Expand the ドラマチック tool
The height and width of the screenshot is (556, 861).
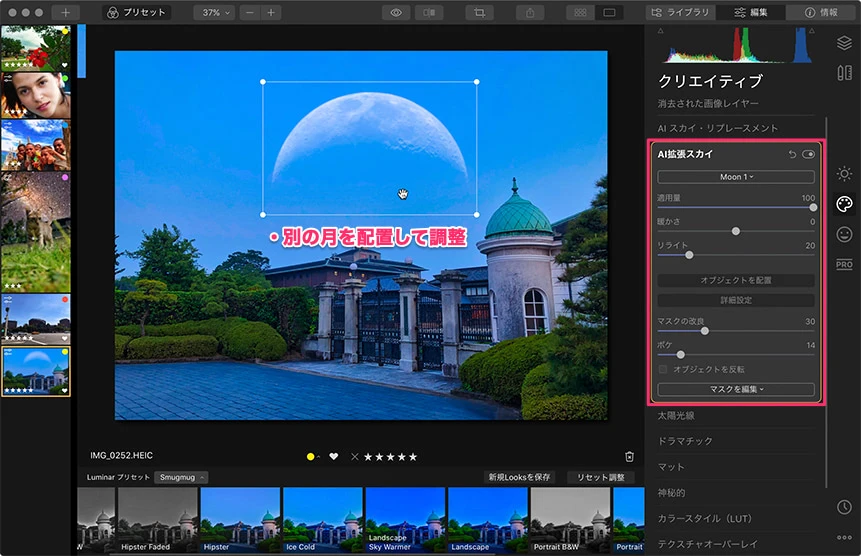pyautogui.click(x=685, y=441)
